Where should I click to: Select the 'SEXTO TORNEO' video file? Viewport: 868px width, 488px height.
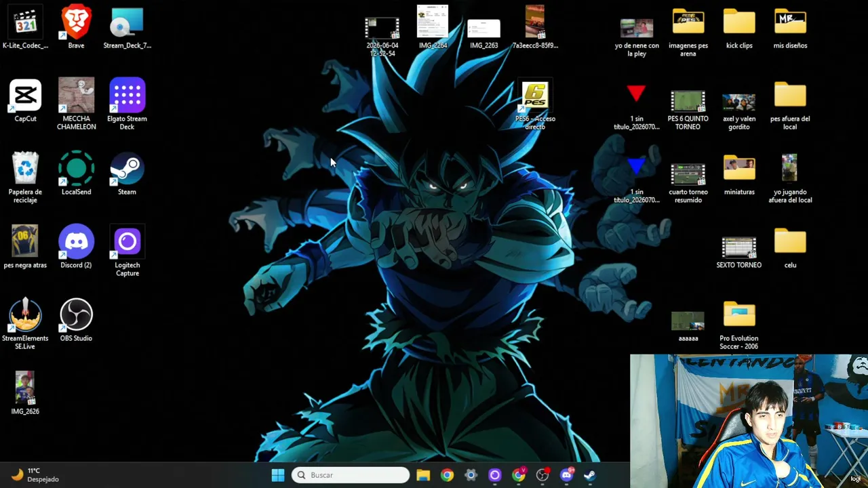click(x=739, y=252)
